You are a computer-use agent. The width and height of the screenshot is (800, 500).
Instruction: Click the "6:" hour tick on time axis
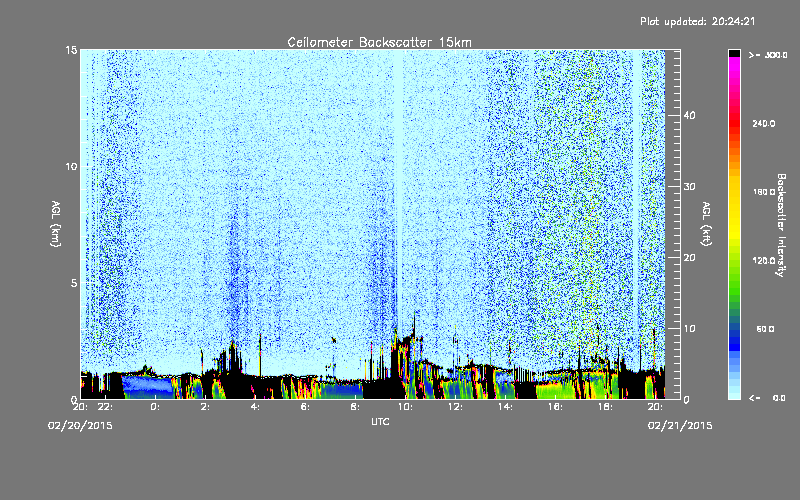click(x=305, y=407)
